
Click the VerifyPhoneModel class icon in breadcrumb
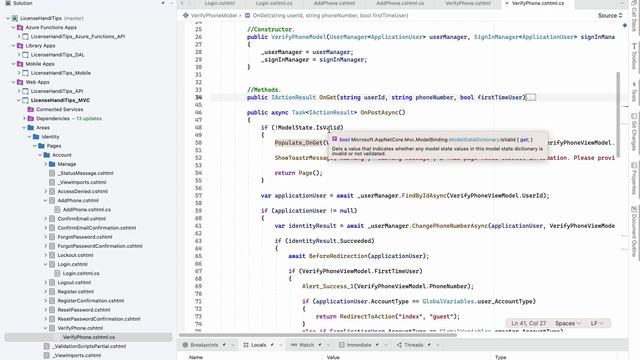click(x=186, y=16)
